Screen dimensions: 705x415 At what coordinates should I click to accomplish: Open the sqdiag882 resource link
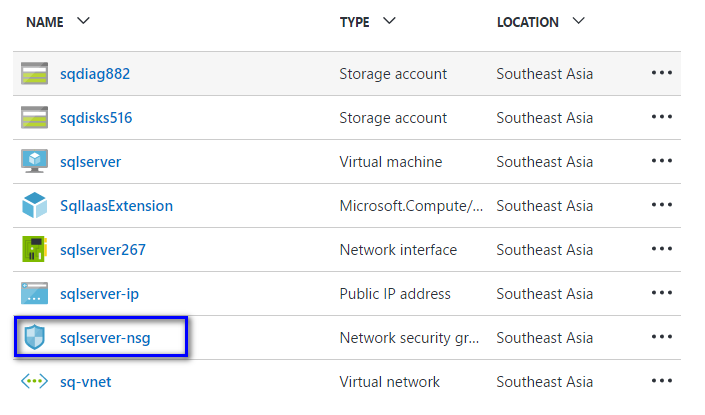95,74
